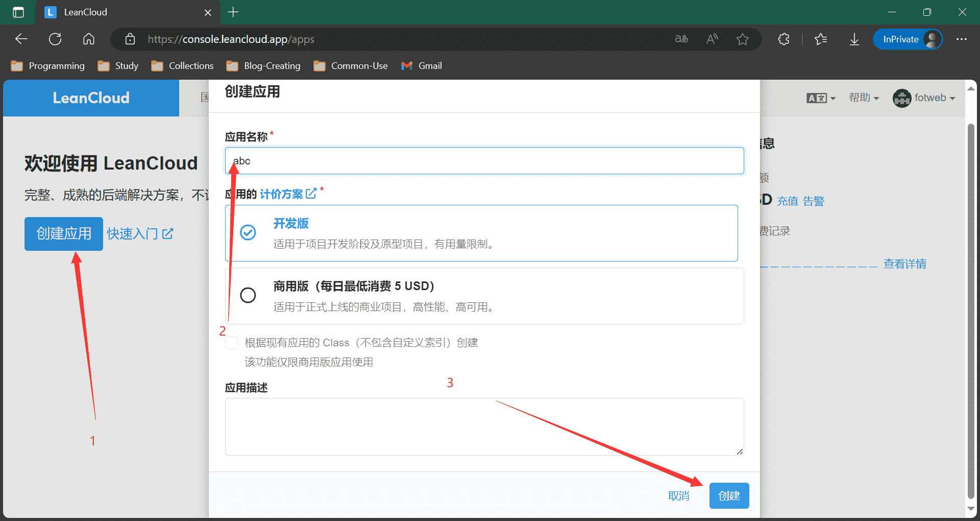Click the external link icon beside 计价方案
The width and height of the screenshot is (980, 521).
pos(311,194)
